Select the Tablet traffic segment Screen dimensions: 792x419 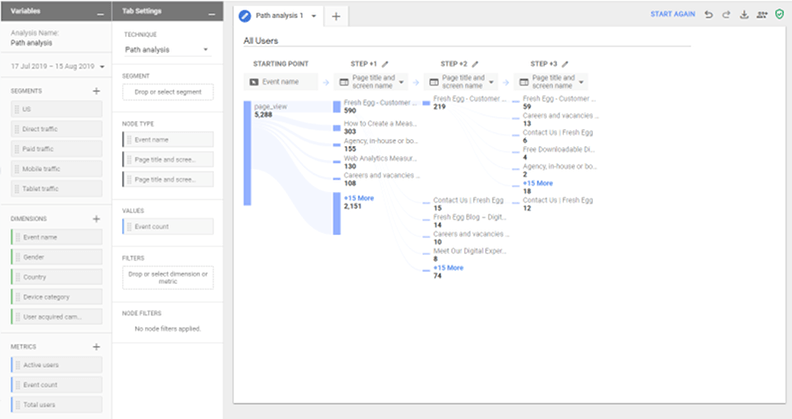(57, 189)
